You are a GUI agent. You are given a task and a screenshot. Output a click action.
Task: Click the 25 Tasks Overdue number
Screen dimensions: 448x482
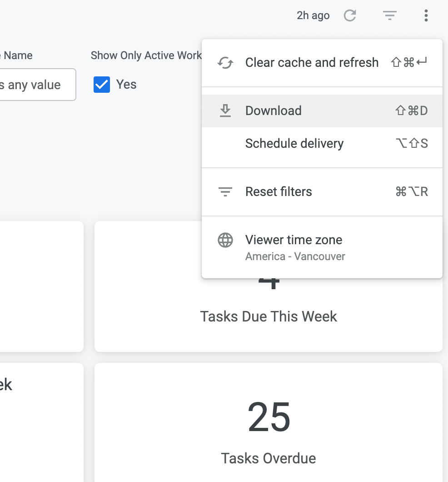269,417
